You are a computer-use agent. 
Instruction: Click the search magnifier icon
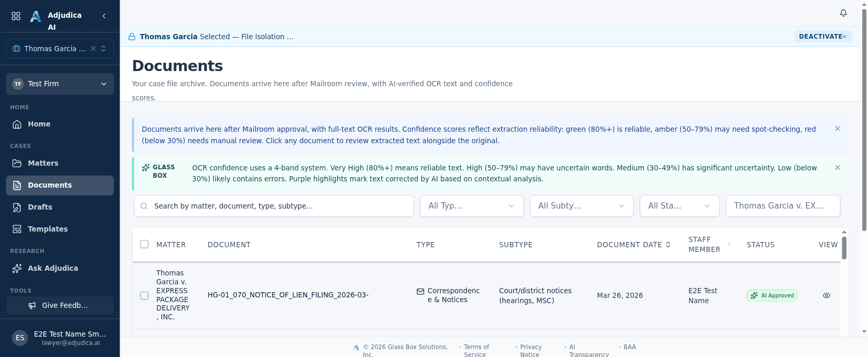pos(144,206)
